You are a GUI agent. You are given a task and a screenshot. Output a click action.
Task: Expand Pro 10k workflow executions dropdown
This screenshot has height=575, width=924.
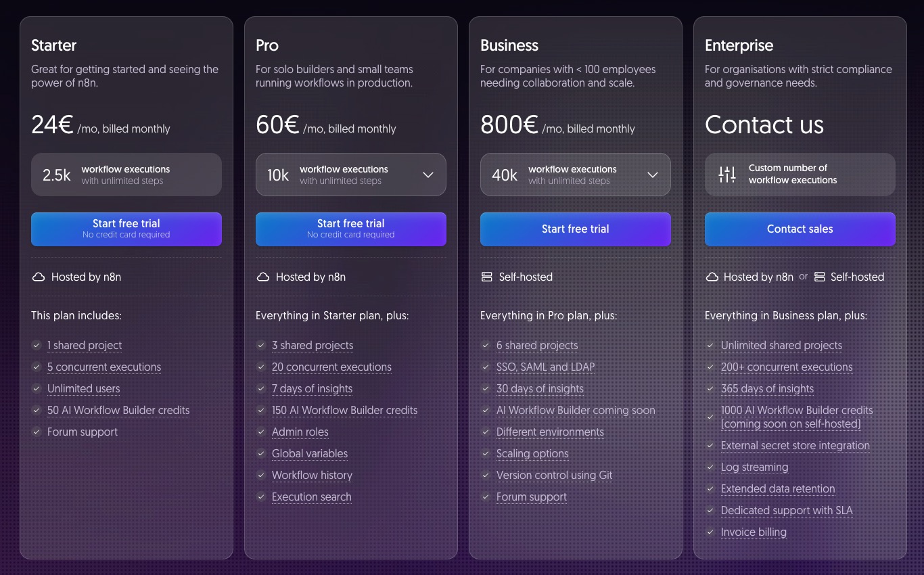[428, 175]
